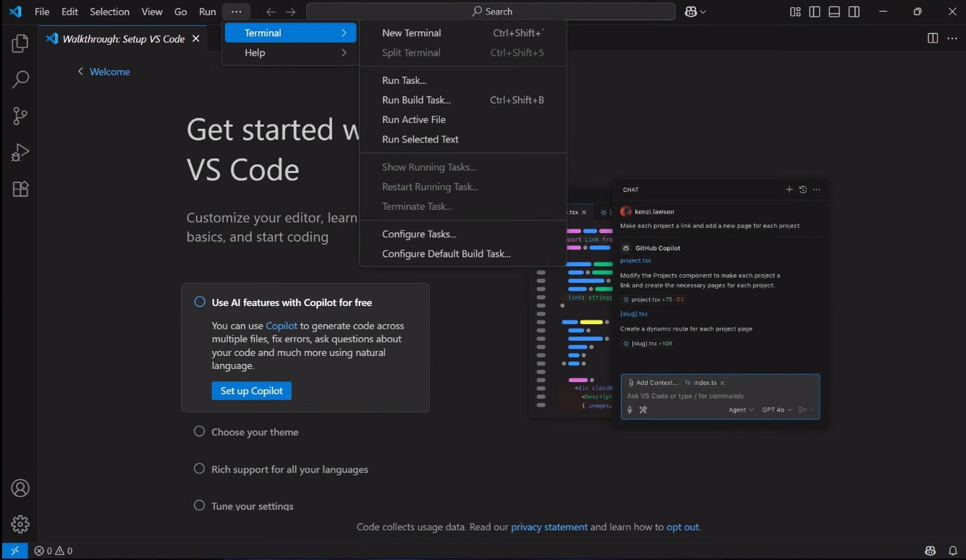Choose Run Selected Text menu item
The width and height of the screenshot is (966, 560).
[x=462, y=139]
